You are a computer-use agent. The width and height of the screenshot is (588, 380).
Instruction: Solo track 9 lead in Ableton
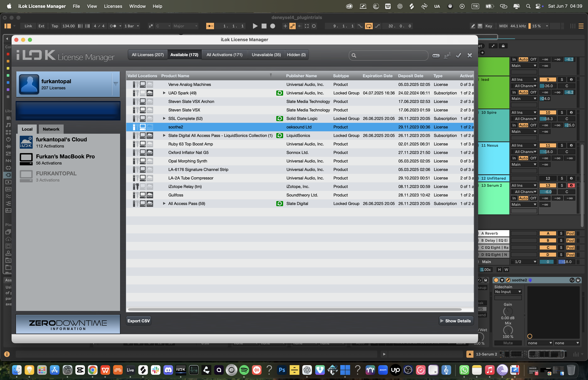[x=562, y=79]
